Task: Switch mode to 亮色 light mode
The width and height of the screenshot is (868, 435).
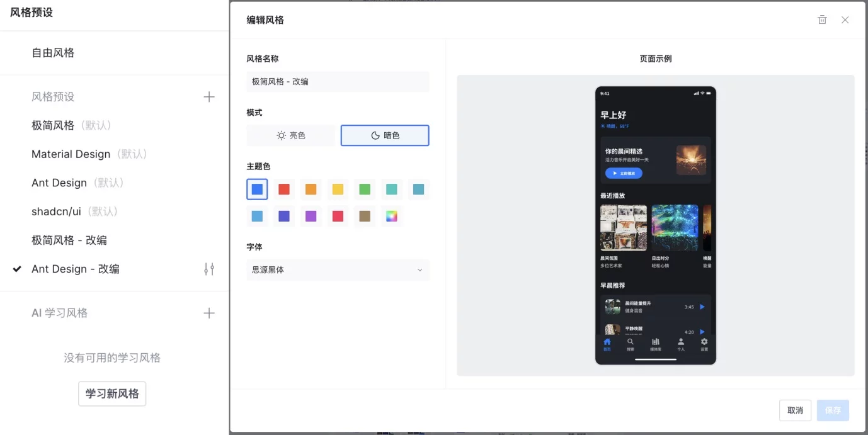Action: 291,135
